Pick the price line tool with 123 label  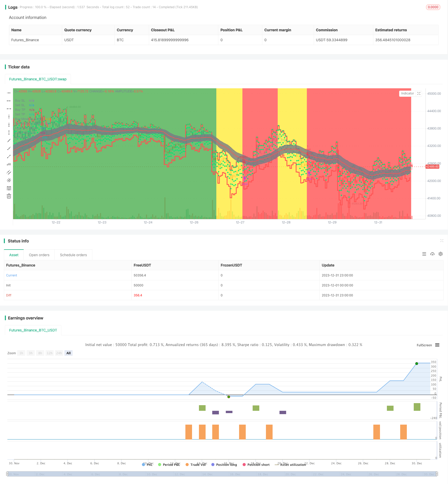(9, 164)
